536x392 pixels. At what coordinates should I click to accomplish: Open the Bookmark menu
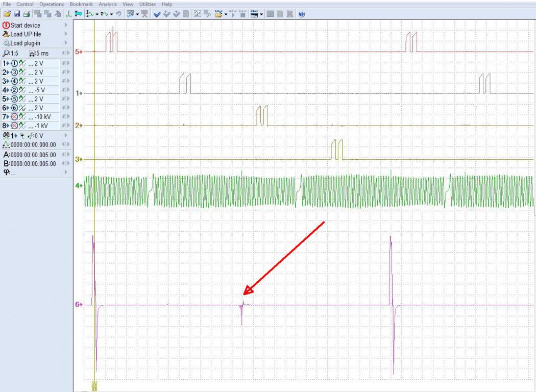[x=81, y=4]
